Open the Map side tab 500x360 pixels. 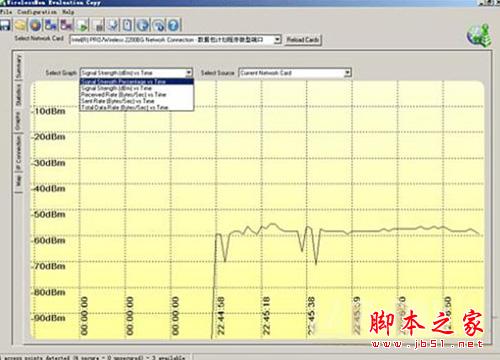(x=18, y=181)
